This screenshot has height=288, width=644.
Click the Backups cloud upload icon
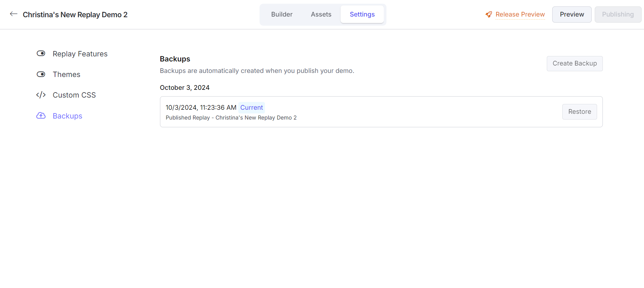pos(41,116)
